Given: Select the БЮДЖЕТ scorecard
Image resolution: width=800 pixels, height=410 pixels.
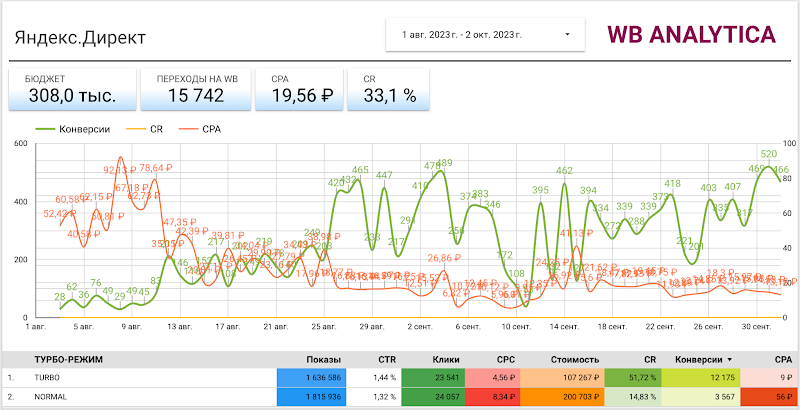Looking at the screenshot, I should tap(71, 89).
